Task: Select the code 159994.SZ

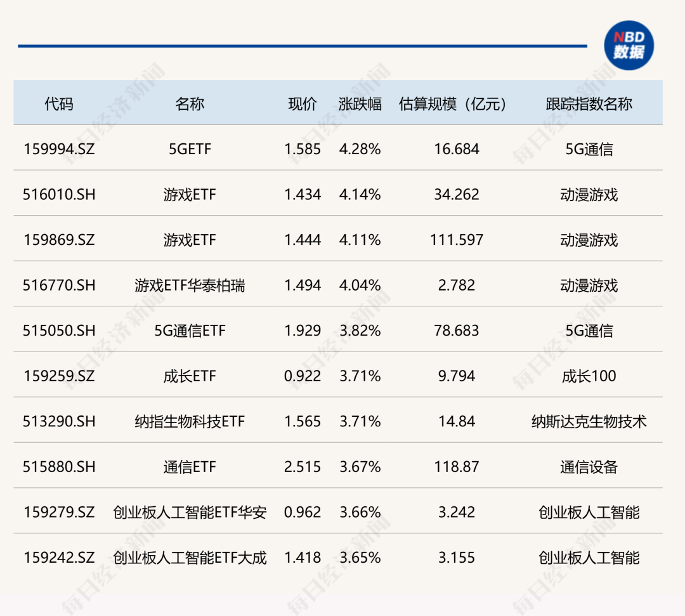Action: coord(59,149)
